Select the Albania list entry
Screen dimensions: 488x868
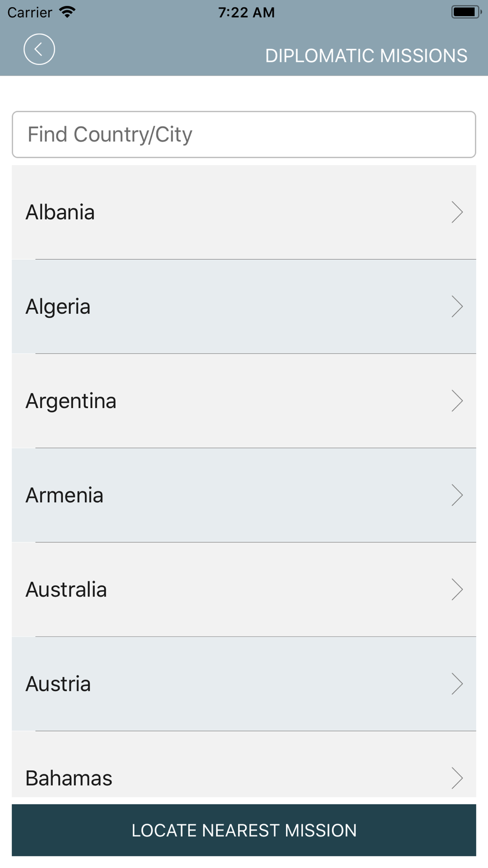coord(244,212)
